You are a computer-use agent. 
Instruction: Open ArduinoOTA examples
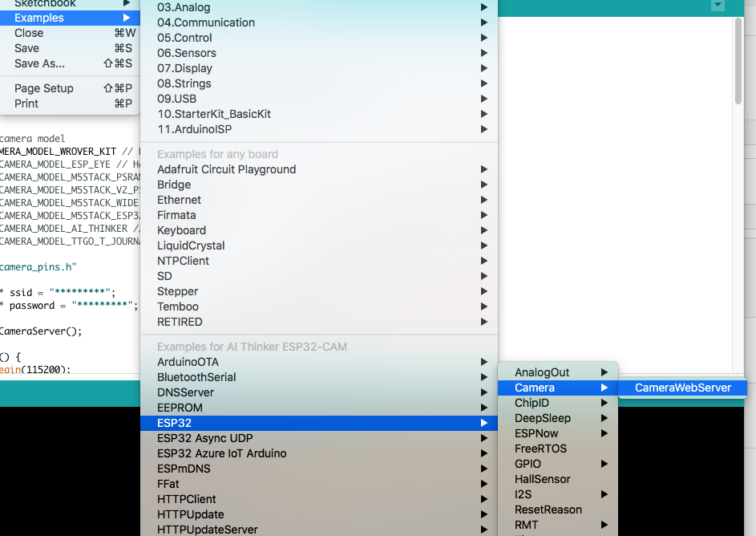coord(319,362)
